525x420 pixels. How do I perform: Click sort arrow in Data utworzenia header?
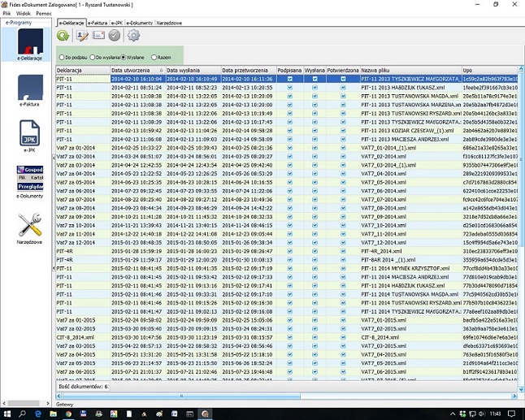pyautogui.click(x=162, y=71)
